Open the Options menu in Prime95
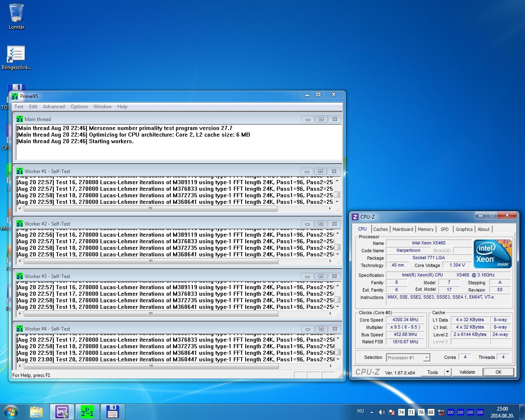525x420 pixels. coord(79,106)
